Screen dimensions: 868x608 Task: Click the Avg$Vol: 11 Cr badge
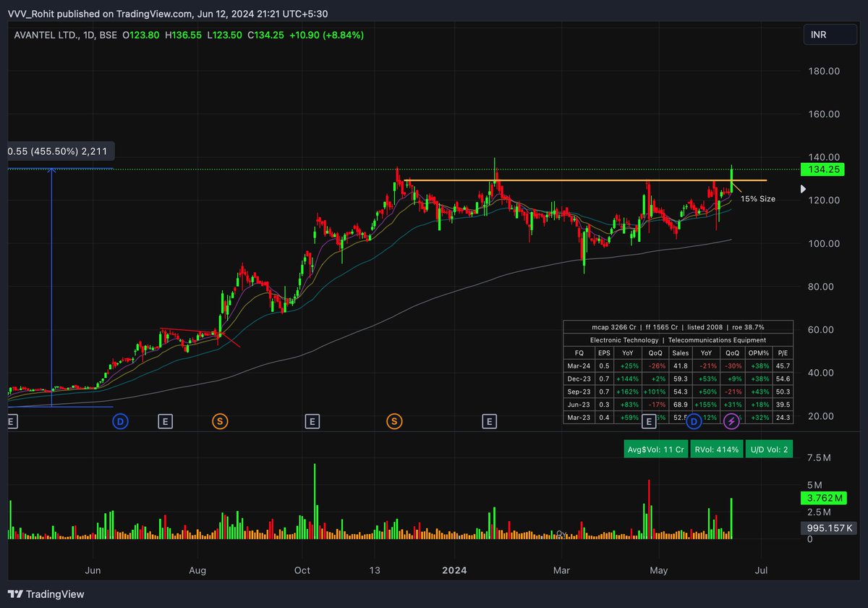point(655,449)
